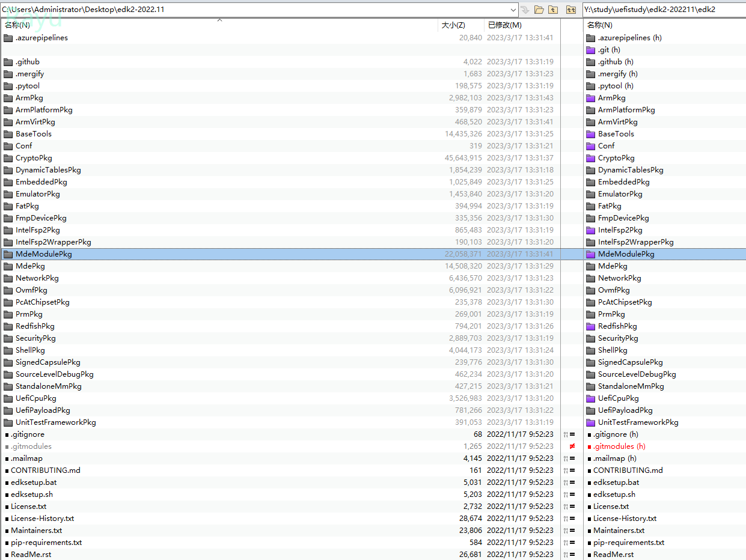Select pip-requirements.txt sized 584
The height and width of the screenshot is (560, 746).
tap(46, 543)
